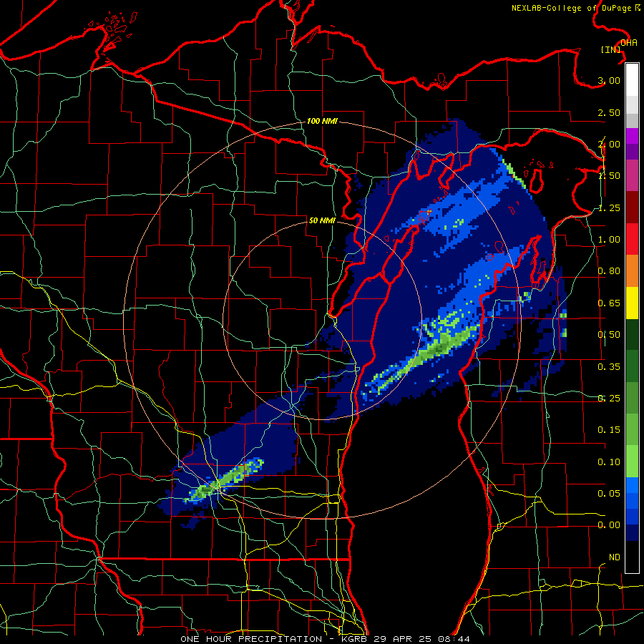The width and height of the screenshot is (644, 644).
Task: Click the '100 NMI' range ring label
Action: [322, 121]
